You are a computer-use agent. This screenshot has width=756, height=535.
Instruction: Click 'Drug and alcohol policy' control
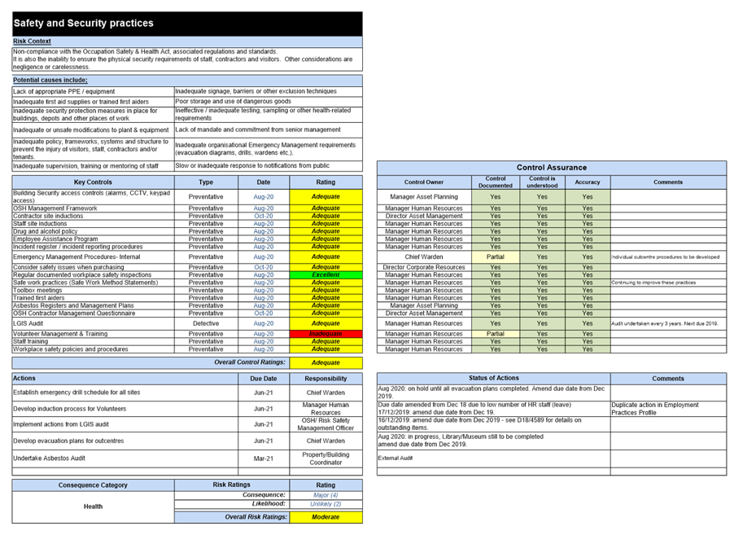(93, 231)
